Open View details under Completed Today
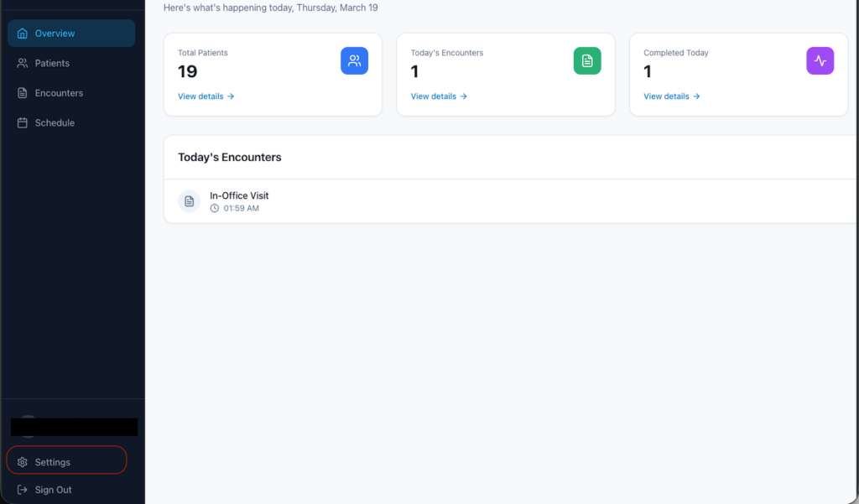Screen dimensions: 859x504 click(671, 96)
